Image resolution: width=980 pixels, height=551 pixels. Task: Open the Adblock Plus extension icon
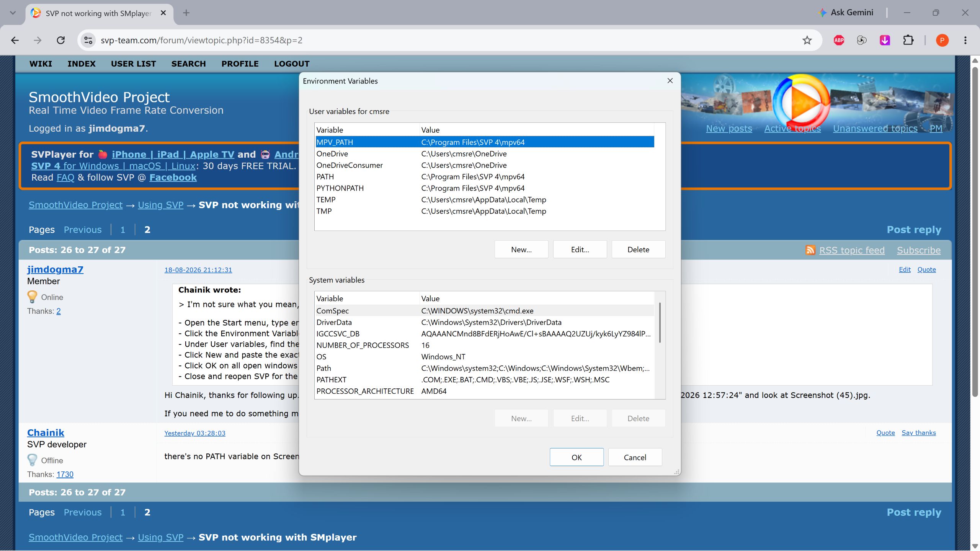pyautogui.click(x=839, y=40)
